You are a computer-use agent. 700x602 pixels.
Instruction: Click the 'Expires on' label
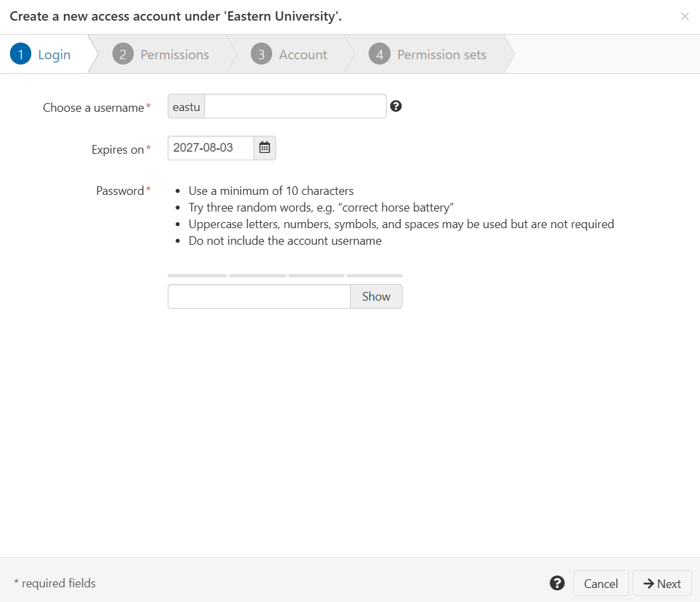pos(118,150)
